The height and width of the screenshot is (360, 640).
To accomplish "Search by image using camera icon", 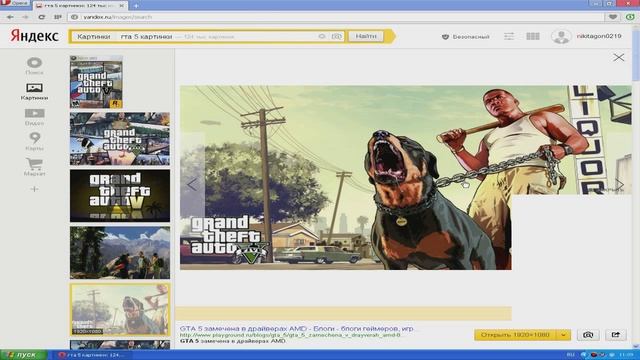I will 337,36.
